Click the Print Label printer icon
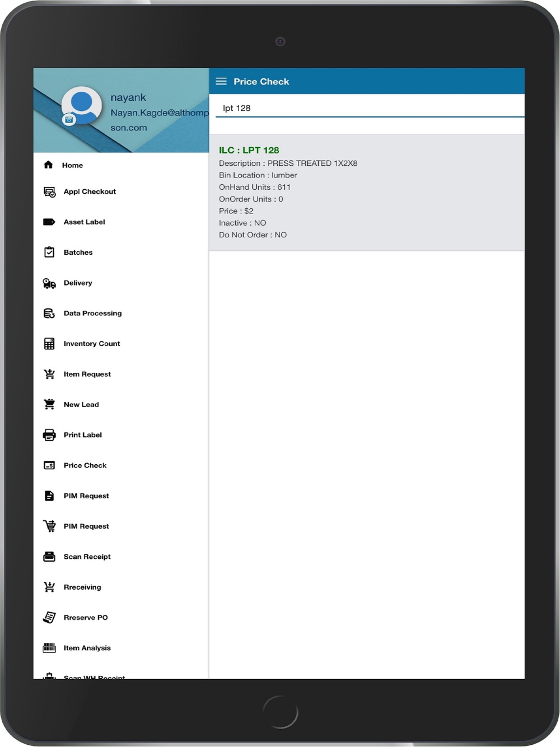Viewport: 560px width, 747px height. click(49, 435)
